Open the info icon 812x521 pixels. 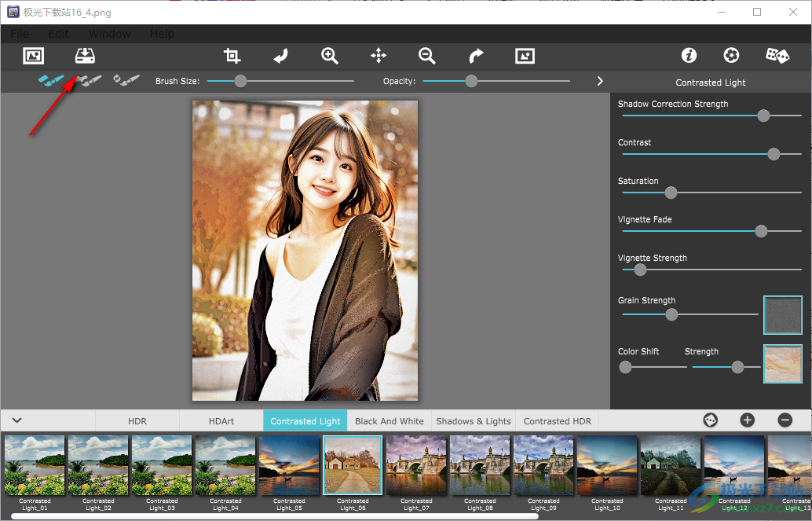[689, 55]
